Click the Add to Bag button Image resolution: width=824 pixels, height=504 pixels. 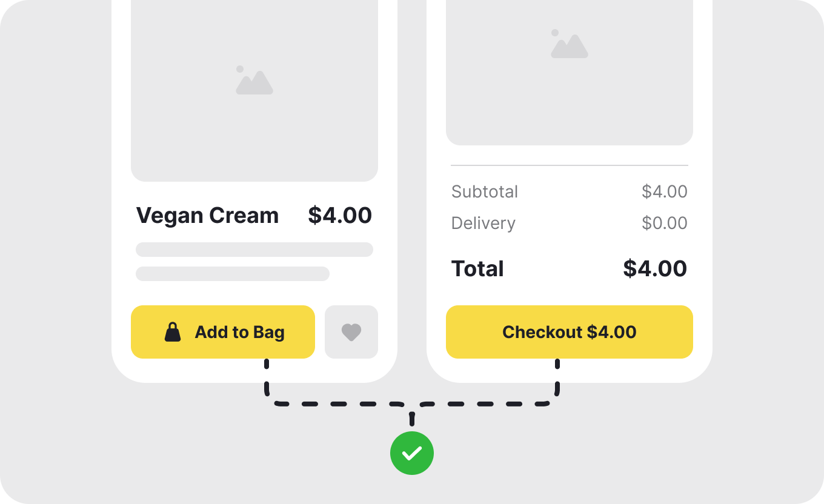coord(223,332)
